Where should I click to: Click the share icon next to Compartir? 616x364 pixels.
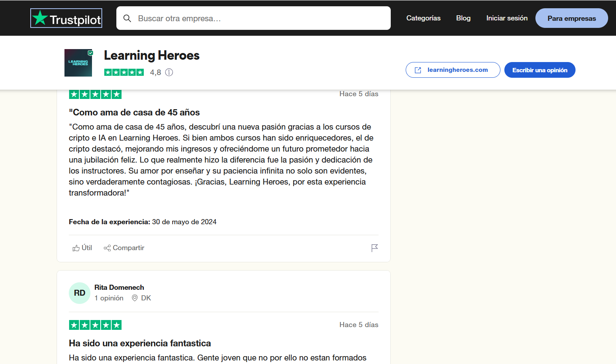tap(107, 248)
